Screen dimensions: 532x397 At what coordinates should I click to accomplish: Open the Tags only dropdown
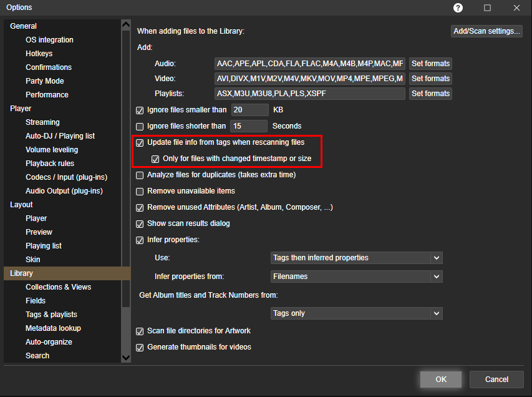[356, 313]
